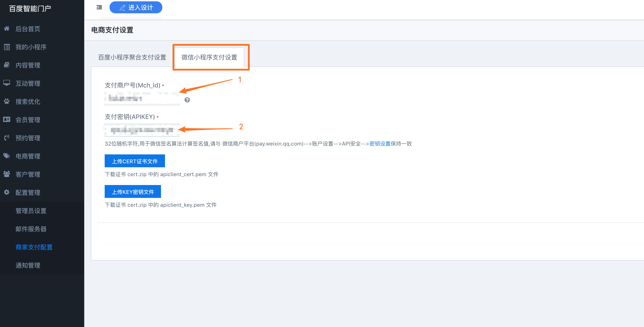Click the home icon beside 后台首页

(7, 28)
